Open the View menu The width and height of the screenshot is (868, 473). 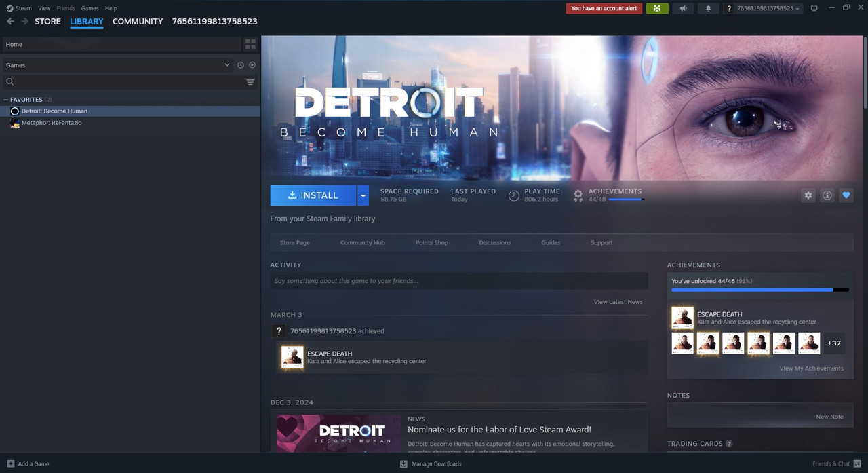click(44, 8)
